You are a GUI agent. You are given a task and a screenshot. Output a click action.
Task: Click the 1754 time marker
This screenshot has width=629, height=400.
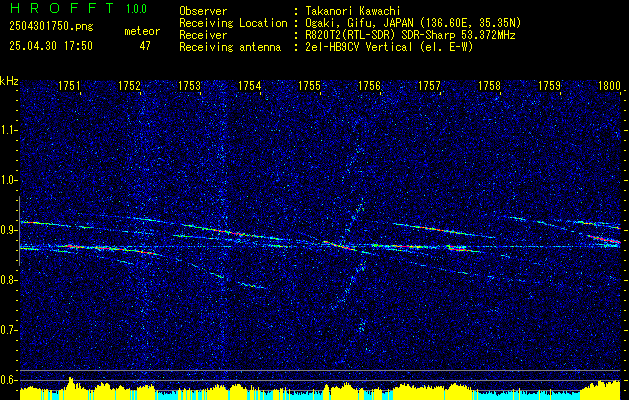point(250,86)
